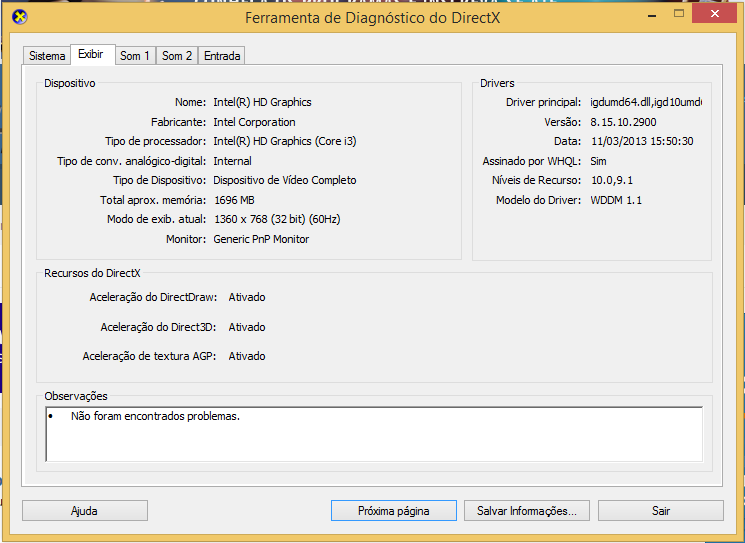The width and height of the screenshot is (745, 543).
Task: Click the 'Aceleração do Direct3D:' label
Action: coord(158,327)
